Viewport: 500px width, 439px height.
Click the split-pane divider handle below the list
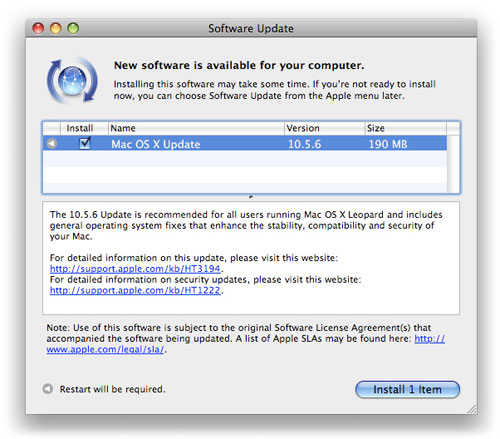click(251, 197)
